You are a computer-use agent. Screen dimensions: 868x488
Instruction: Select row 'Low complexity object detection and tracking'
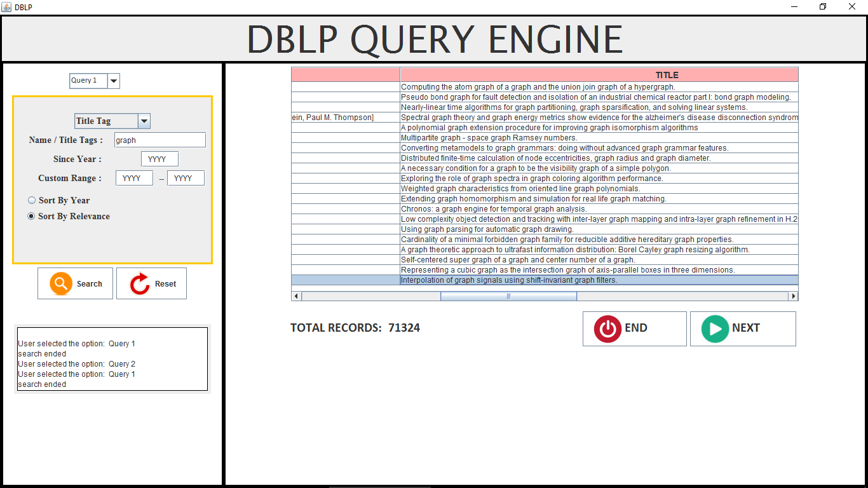[545, 219]
